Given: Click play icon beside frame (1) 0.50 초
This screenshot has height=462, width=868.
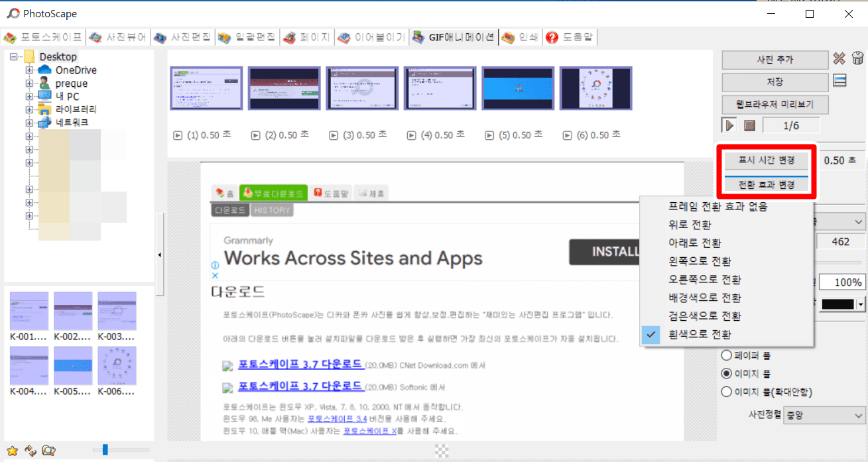Looking at the screenshot, I should pyautogui.click(x=178, y=135).
